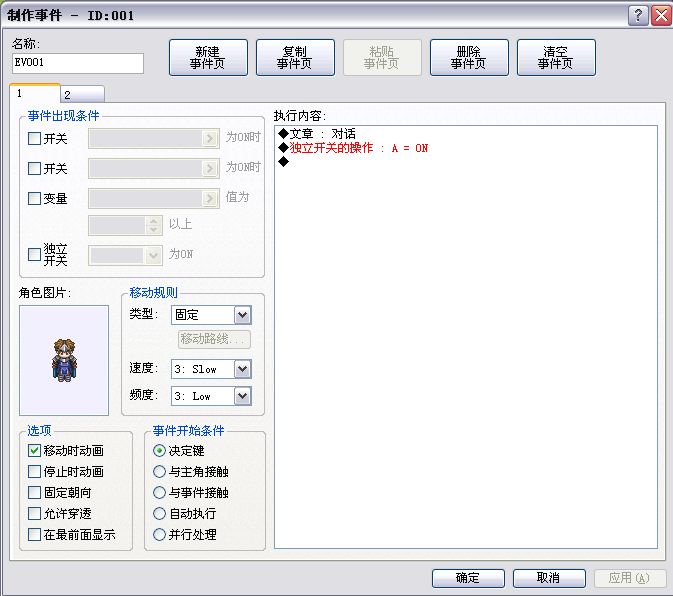Check the 停止时动画 option
Screen dimensions: 673x596
(34, 472)
